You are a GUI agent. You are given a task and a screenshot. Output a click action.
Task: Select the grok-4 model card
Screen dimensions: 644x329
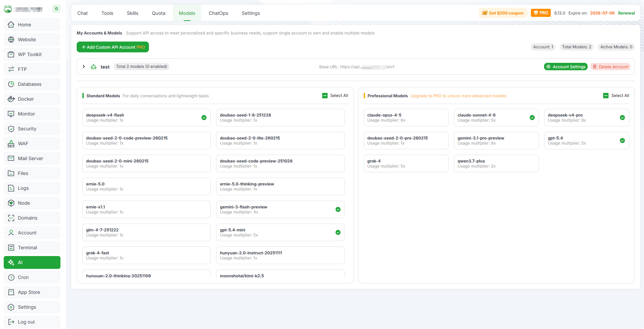pos(406,163)
